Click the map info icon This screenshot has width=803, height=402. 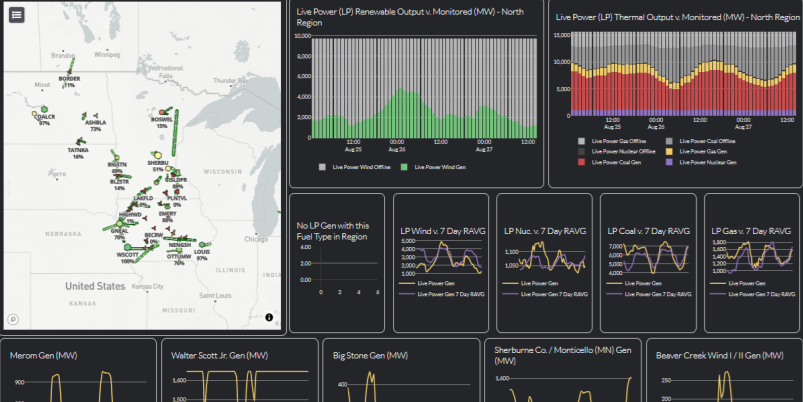(x=269, y=318)
